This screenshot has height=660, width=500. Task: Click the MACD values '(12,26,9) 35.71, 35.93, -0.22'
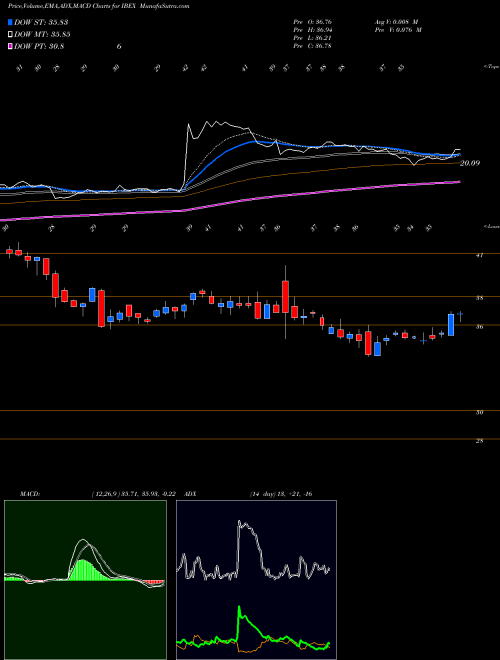[x=136, y=493]
